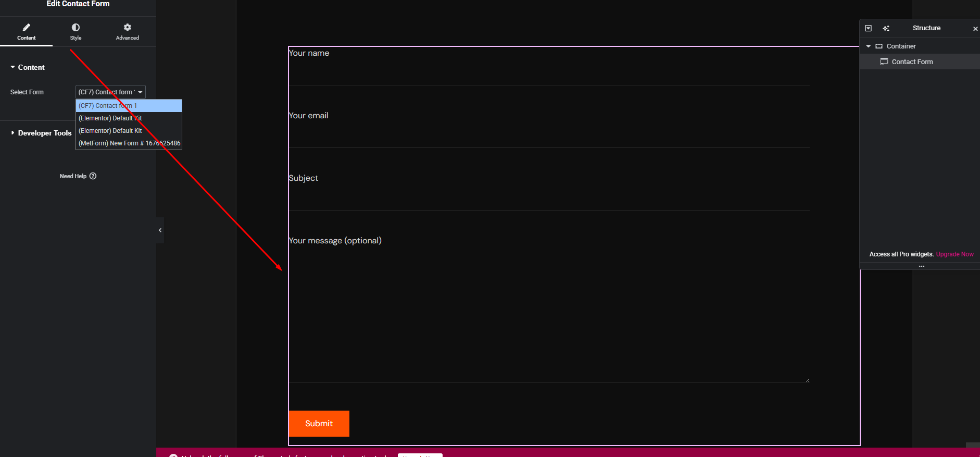Click the Upgrade Now link
The image size is (980, 457).
coord(954,254)
